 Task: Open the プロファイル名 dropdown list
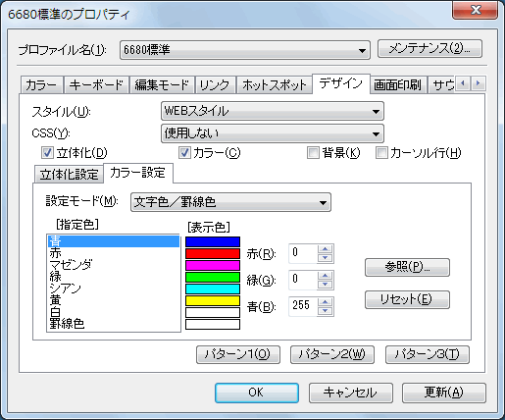[245, 50]
